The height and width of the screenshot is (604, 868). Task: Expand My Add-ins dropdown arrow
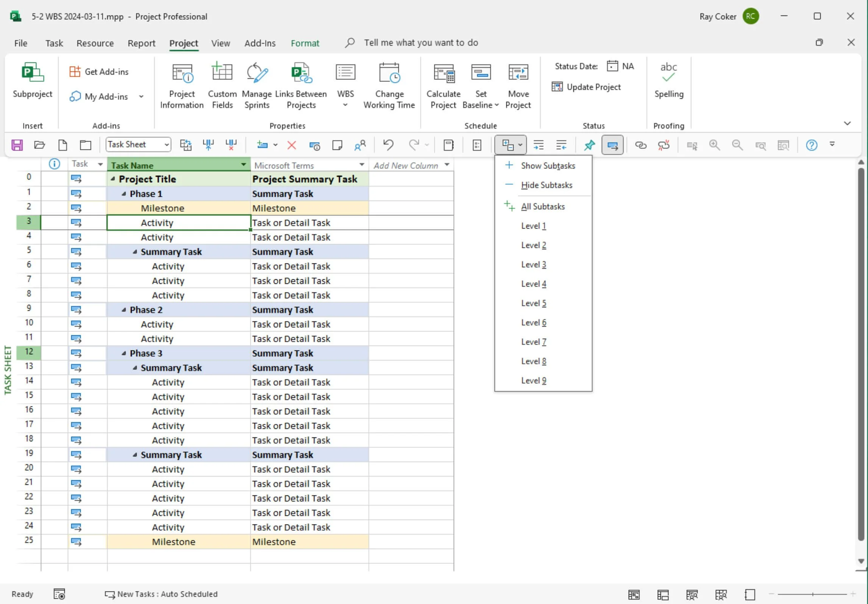[141, 97]
